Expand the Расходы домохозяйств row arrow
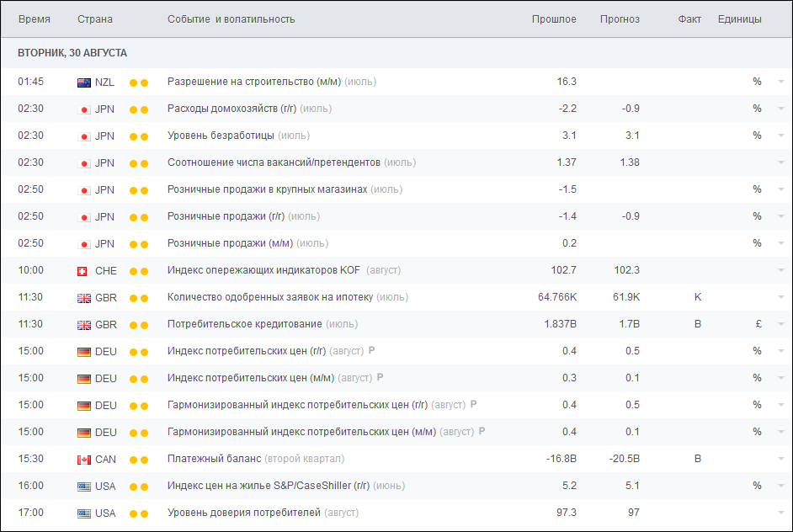The width and height of the screenshot is (793, 532). pyautogui.click(x=781, y=109)
